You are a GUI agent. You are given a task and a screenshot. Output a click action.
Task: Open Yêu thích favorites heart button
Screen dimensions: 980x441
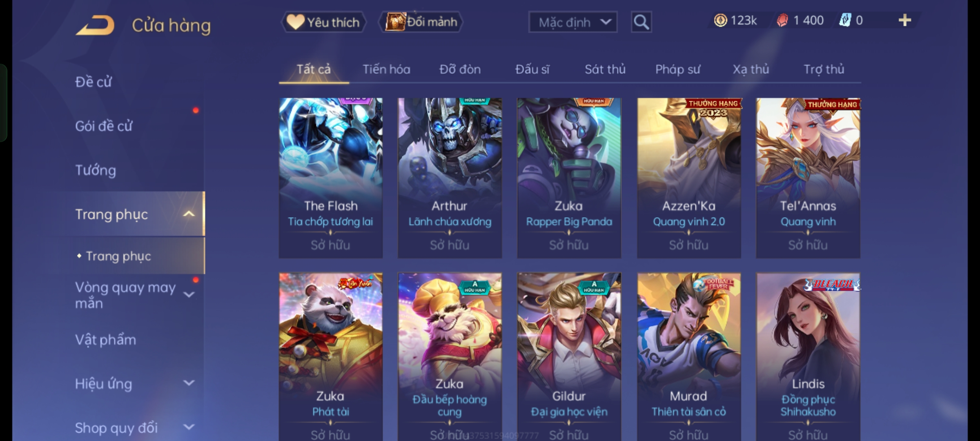tap(324, 22)
